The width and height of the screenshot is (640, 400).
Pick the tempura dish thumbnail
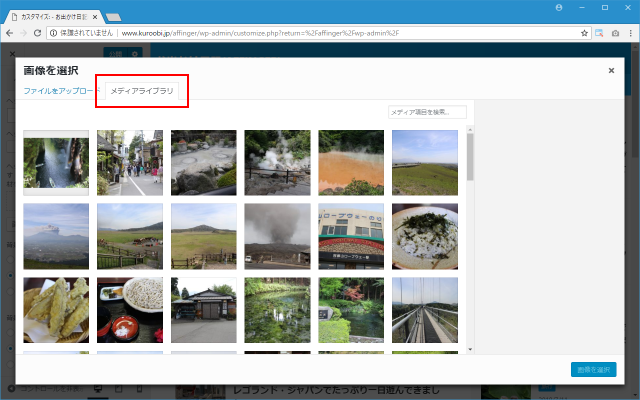click(x=56, y=310)
